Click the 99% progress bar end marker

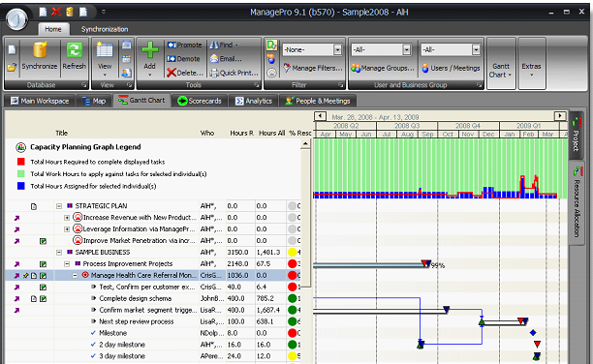pos(425,263)
